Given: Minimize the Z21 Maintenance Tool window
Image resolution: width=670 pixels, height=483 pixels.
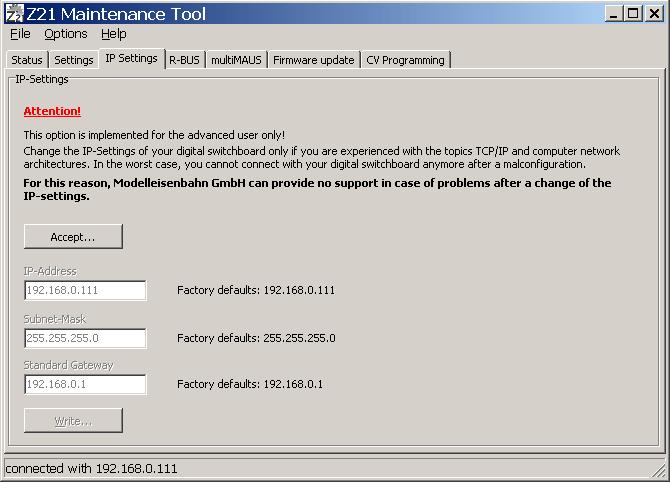Looking at the screenshot, I should click(614, 14).
